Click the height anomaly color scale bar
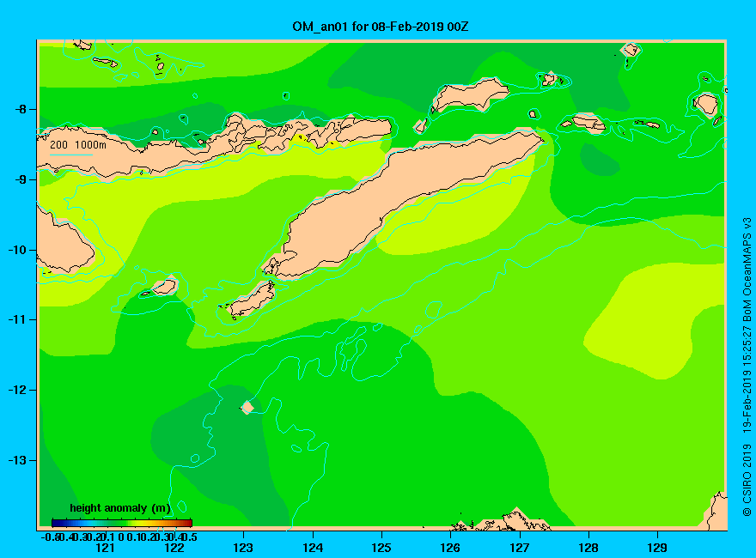The image size is (756, 558). pyautogui.click(x=122, y=523)
